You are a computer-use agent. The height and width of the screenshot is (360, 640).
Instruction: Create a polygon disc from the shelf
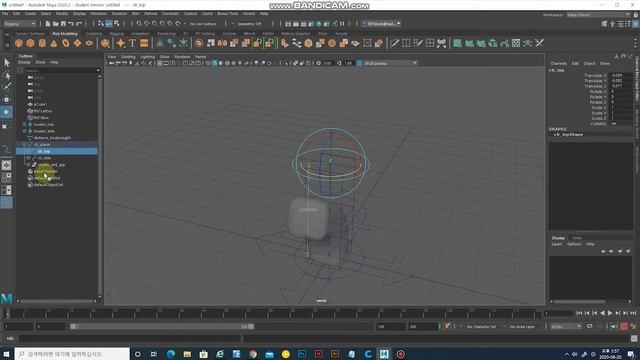pos(89,43)
